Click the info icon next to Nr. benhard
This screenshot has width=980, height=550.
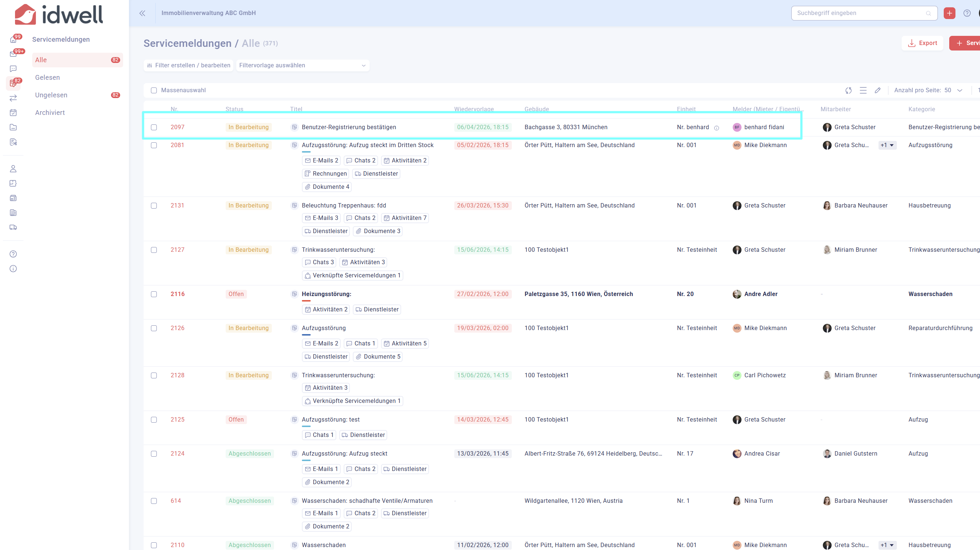point(717,128)
